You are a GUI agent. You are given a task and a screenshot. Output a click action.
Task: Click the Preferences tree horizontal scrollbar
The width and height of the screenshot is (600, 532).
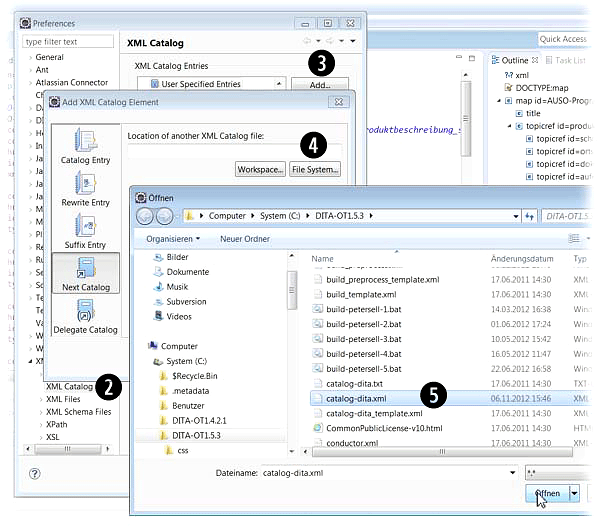pos(67,449)
